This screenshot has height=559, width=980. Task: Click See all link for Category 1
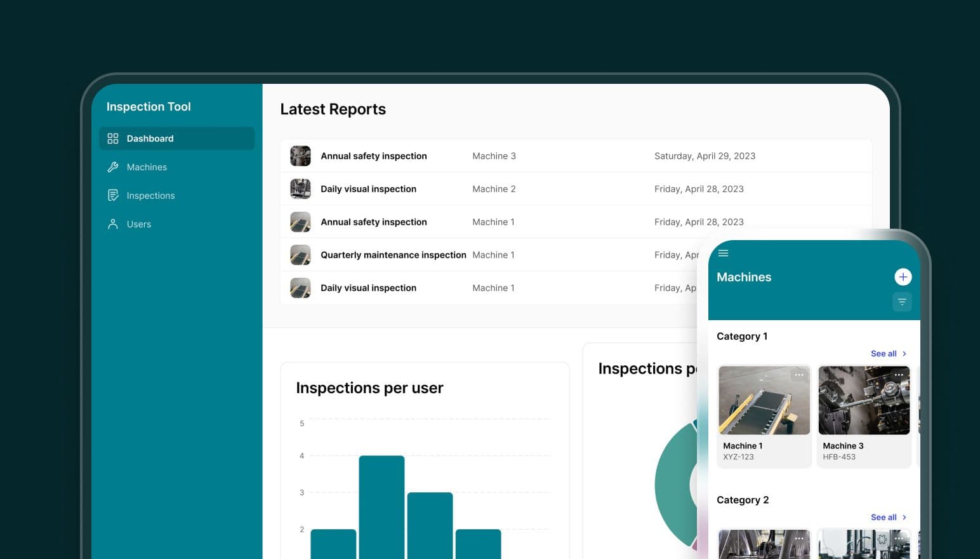click(x=884, y=354)
